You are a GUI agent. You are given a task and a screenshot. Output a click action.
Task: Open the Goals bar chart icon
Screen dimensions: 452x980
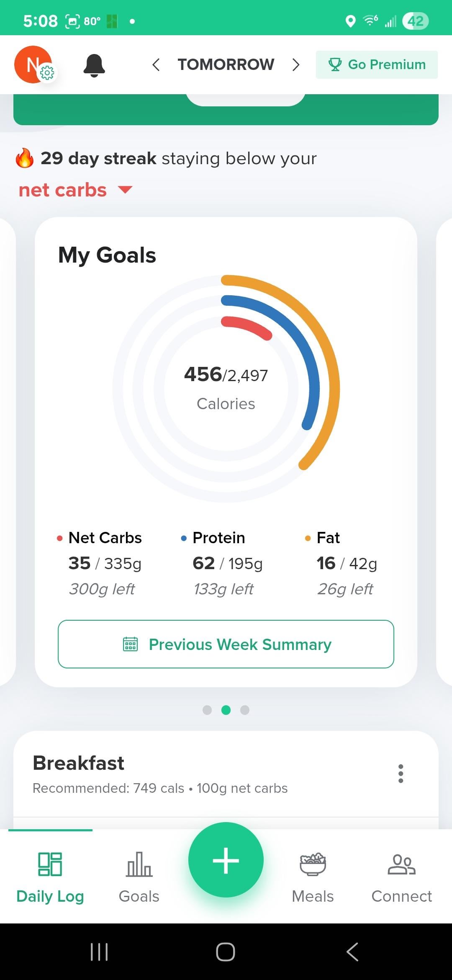[x=139, y=865]
